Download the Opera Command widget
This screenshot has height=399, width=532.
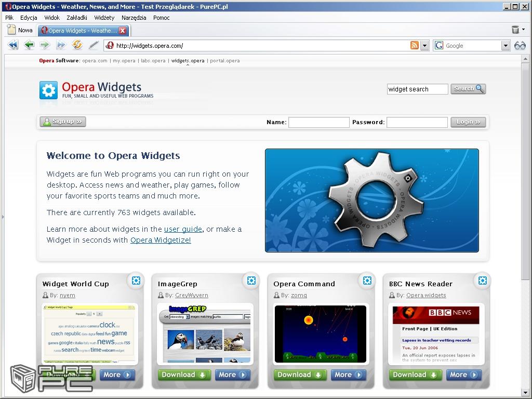pyautogui.click(x=300, y=375)
